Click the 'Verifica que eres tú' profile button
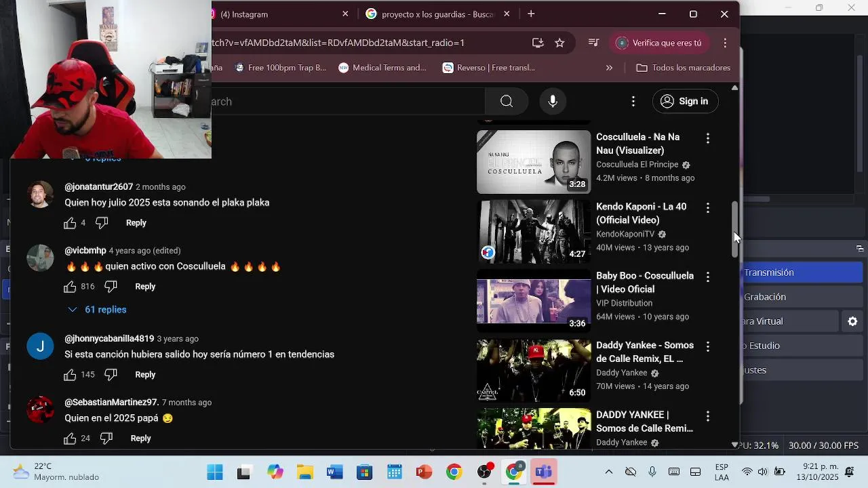The height and width of the screenshot is (488, 868). tap(659, 43)
